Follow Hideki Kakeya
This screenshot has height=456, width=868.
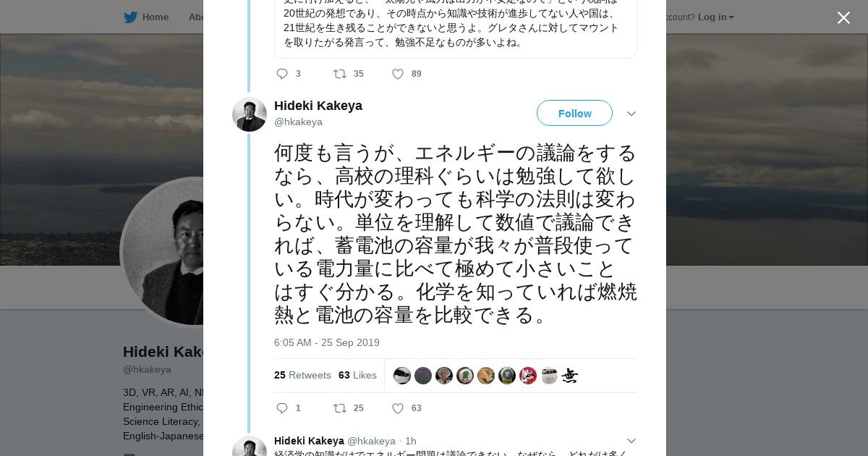coord(574,114)
